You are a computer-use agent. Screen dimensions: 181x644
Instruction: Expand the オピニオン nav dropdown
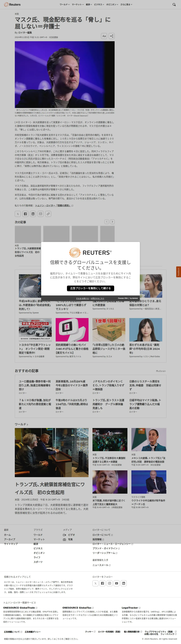[x=112, y=5]
